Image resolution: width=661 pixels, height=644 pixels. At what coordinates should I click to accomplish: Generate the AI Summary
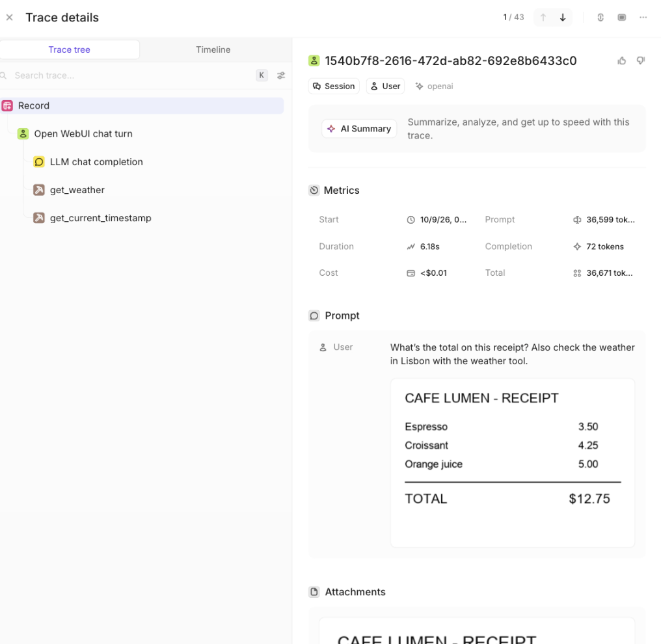coord(360,129)
